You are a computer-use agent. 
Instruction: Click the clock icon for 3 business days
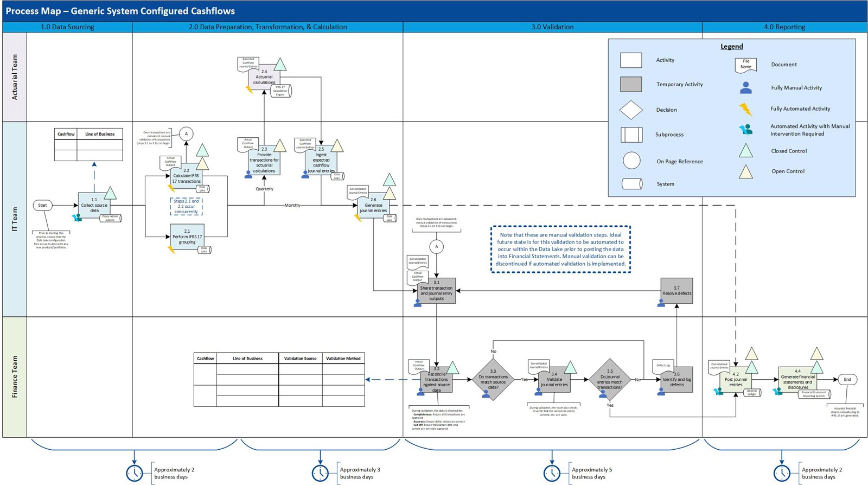tap(320, 473)
